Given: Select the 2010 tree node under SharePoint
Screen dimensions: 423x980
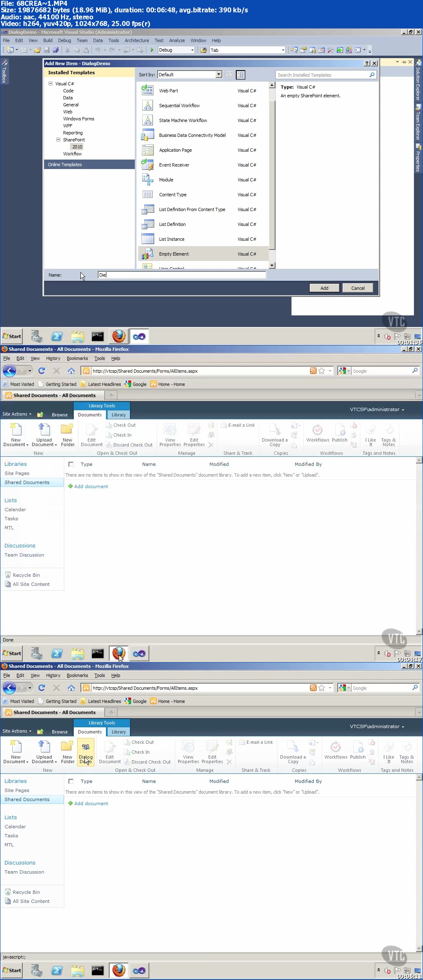Looking at the screenshot, I should point(77,147).
